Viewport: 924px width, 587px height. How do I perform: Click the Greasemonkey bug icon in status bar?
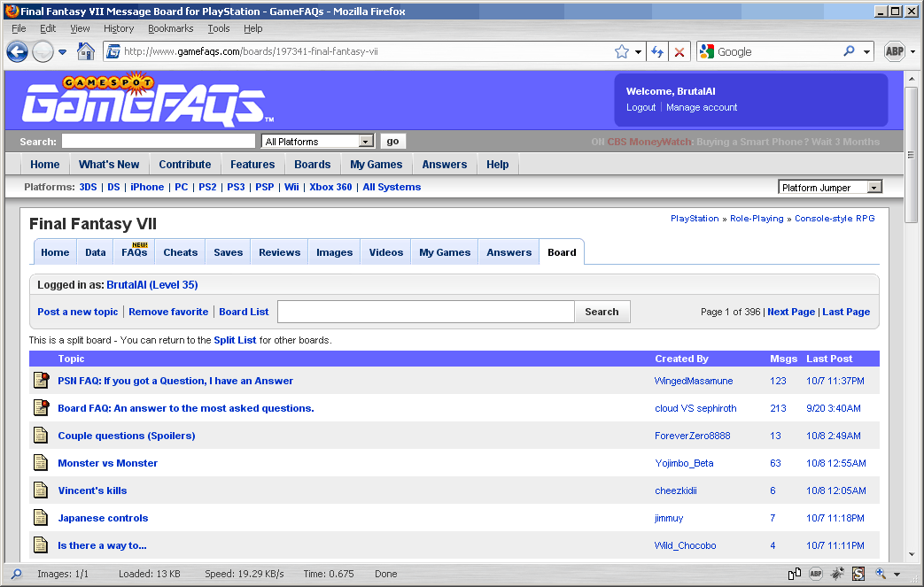click(x=836, y=574)
